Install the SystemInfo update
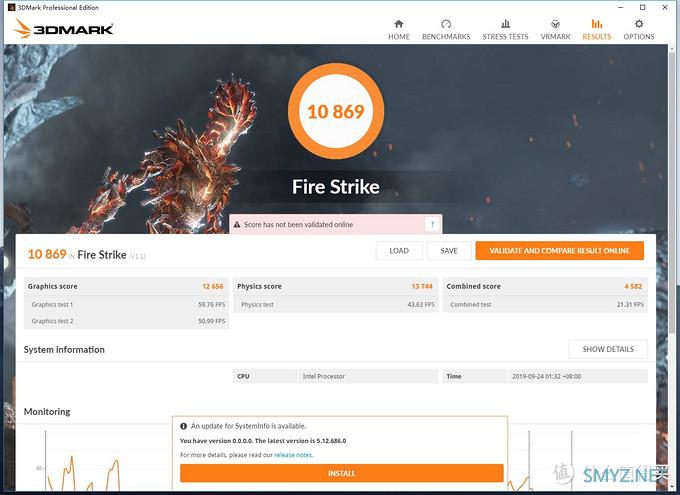The image size is (680, 495). click(x=342, y=473)
